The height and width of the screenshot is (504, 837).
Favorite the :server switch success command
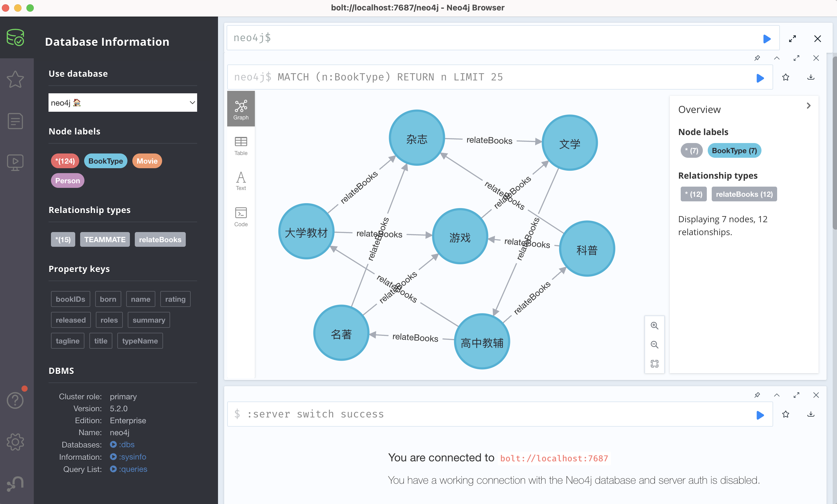(786, 414)
